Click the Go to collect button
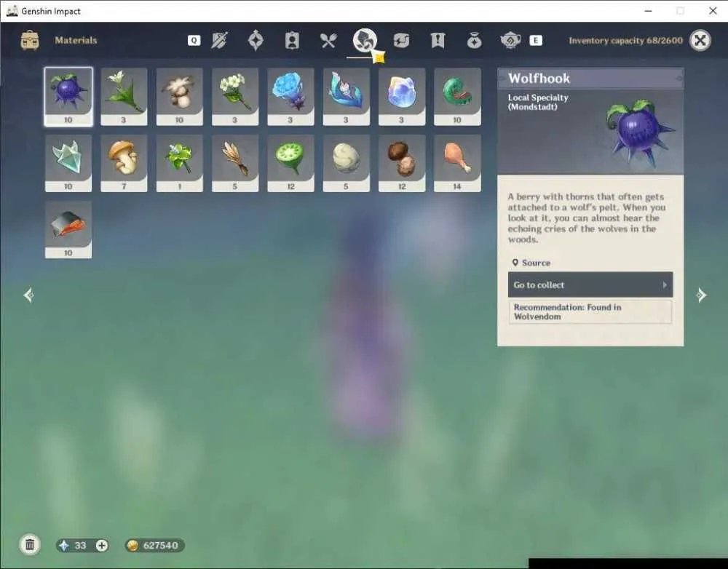Screen dimensions: 728x569 click(x=590, y=284)
